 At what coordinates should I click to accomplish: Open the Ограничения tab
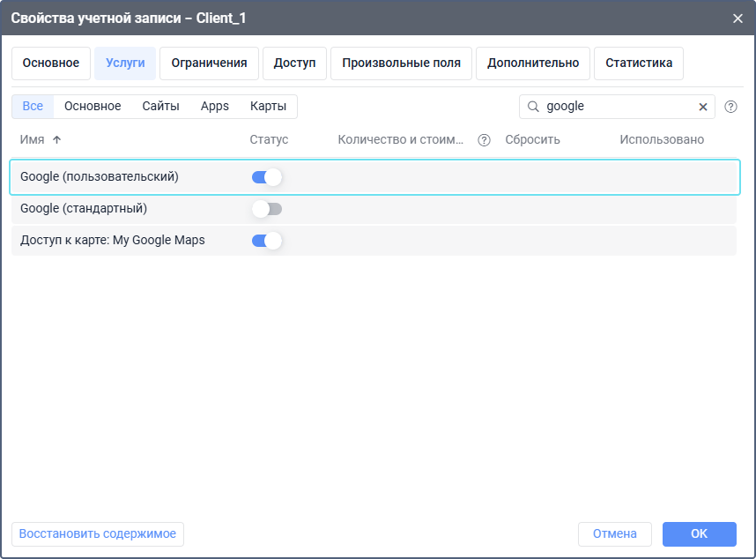coord(209,63)
